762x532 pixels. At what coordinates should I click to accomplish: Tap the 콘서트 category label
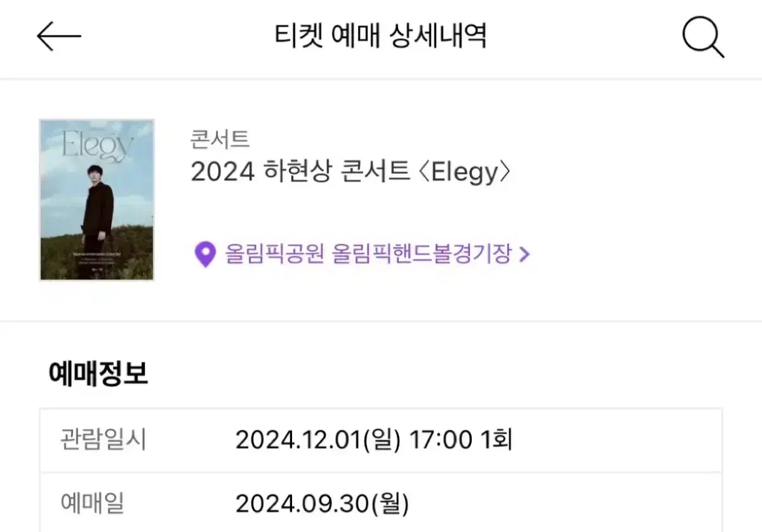(x=220, y=137)
